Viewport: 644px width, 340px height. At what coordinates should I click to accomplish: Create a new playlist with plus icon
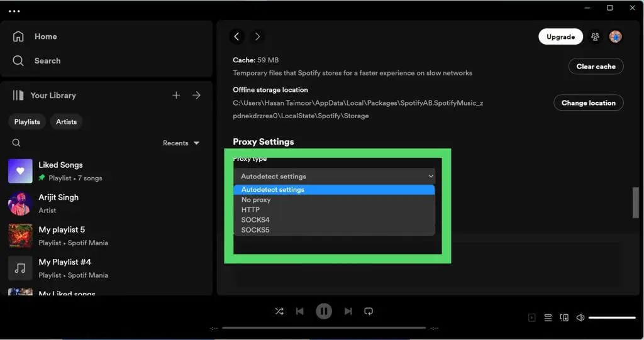click(176, 96)
